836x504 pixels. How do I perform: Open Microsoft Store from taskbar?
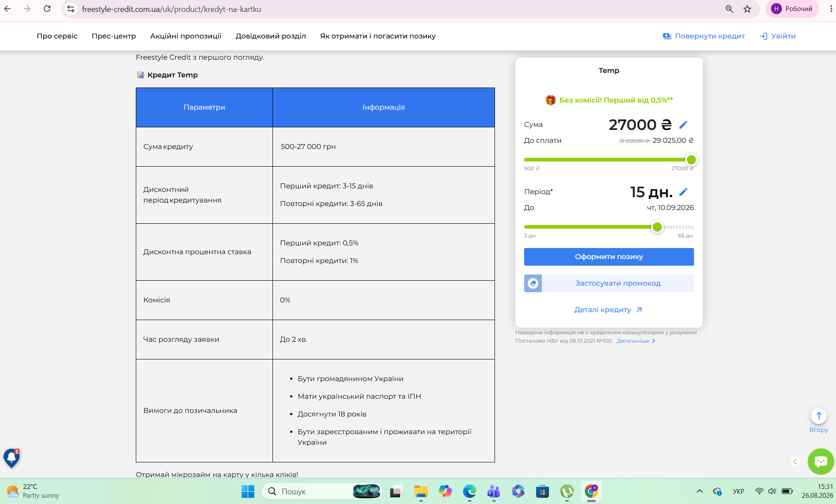tap(542, 491)
